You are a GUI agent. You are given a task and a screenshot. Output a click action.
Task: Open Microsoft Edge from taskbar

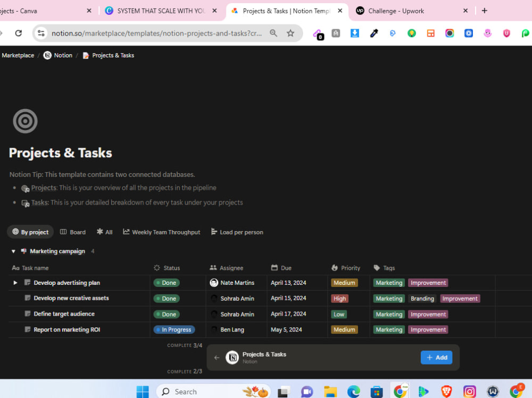[354, 392]
